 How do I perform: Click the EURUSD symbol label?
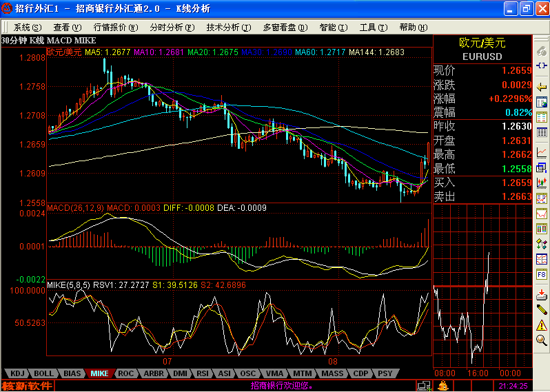point(482,56)
